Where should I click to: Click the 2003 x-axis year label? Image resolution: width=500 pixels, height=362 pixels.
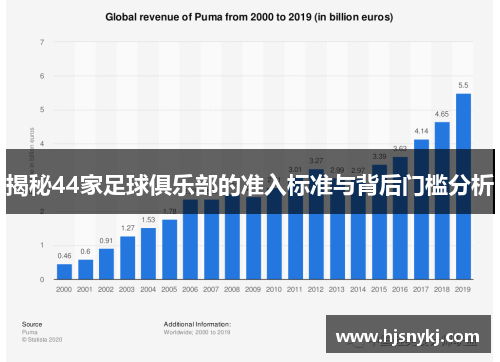coord(127,289)
